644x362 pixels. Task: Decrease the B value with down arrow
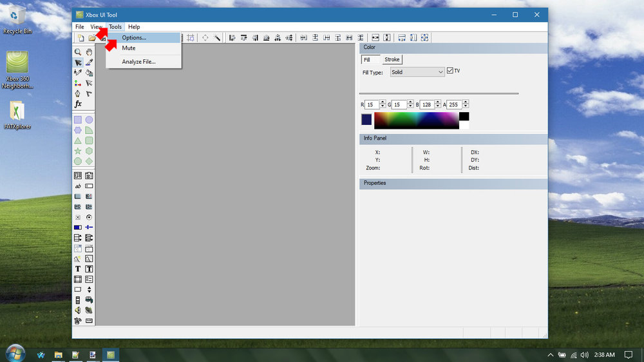[x=437, y=107]
